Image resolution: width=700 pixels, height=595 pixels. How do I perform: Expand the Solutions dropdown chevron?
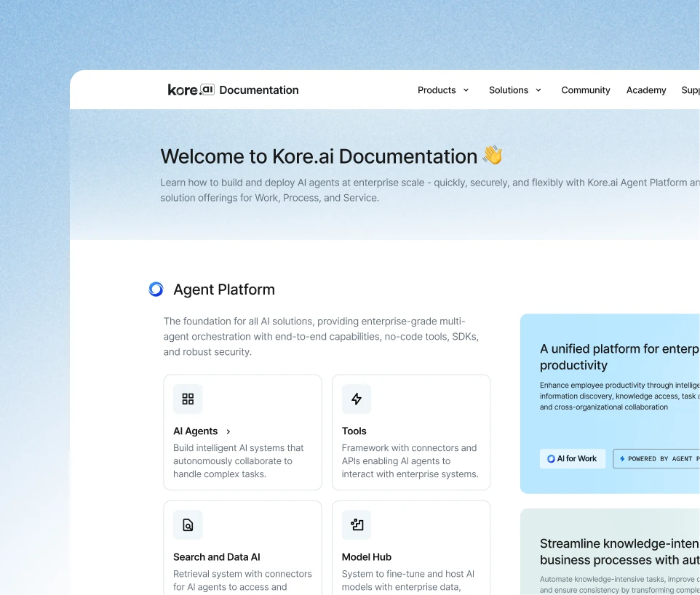point(538,90)
